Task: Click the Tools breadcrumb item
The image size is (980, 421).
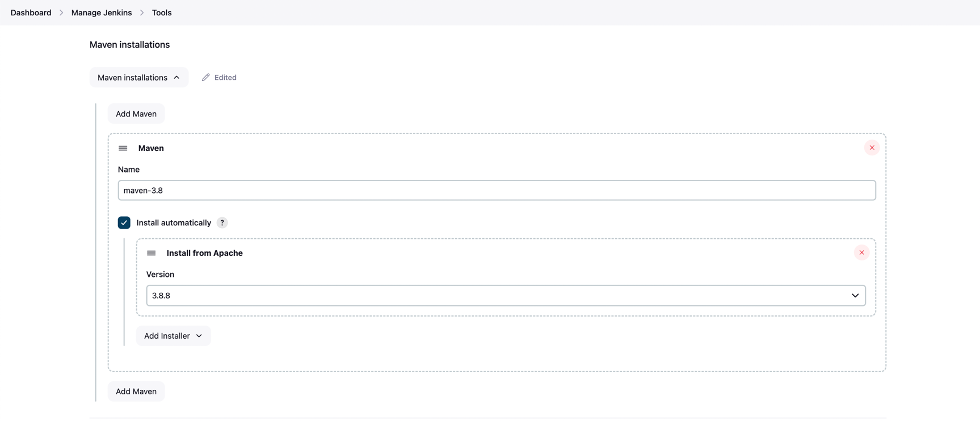Action: [x=162, y=12]
